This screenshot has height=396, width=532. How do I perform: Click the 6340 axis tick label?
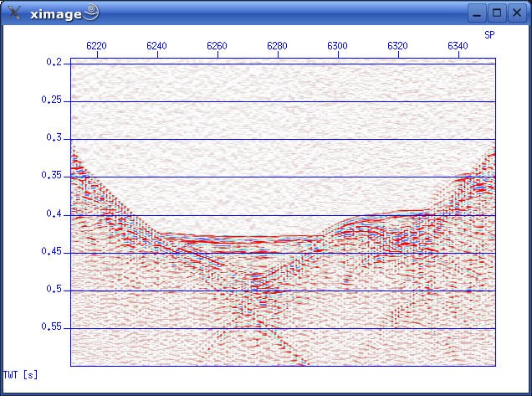click(458, 46)
